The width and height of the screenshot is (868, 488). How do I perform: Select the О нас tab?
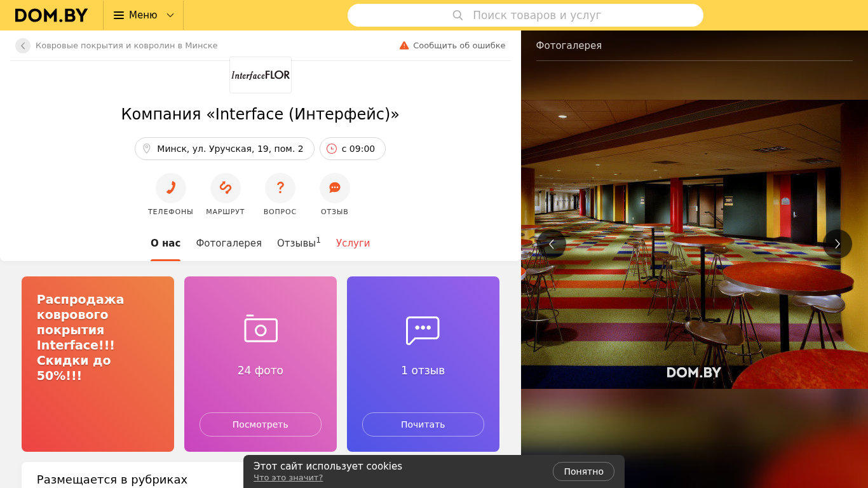[165, 243]
